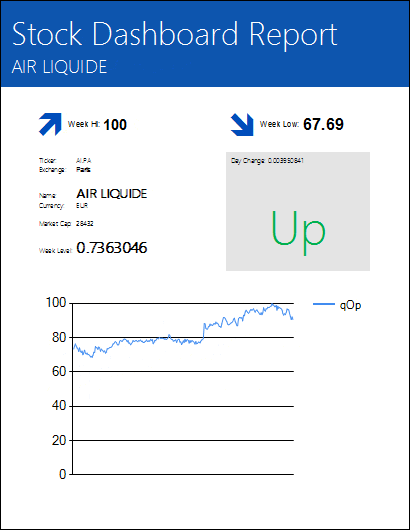The image size is (410, 530).
Task: Click the qOp legend line marker
Action: 324,304
